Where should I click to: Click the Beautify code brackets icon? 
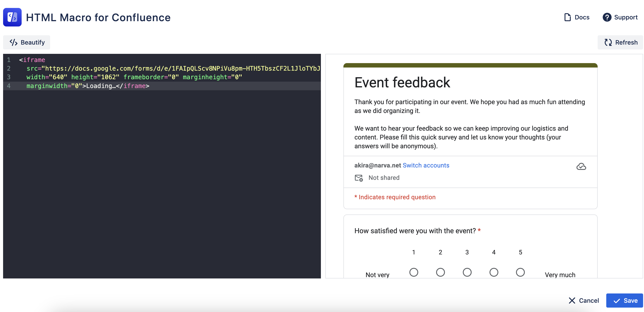pyautogui.click(x=13, y=42)
